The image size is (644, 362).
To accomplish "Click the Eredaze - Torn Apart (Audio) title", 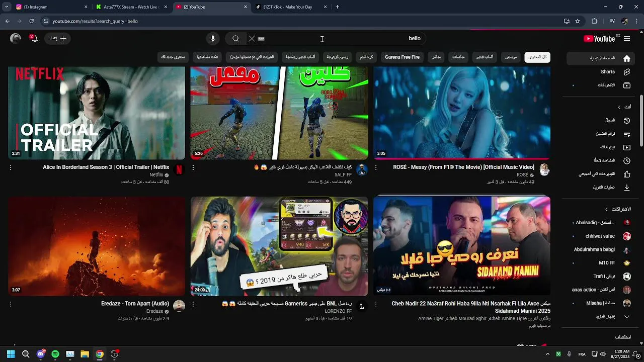I will point(135,304).
